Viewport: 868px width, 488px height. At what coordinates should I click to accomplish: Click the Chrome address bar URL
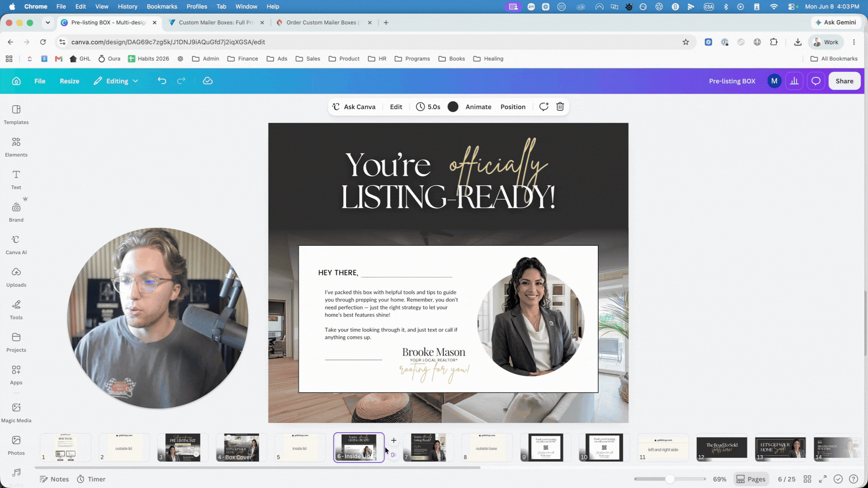point(168,42)
